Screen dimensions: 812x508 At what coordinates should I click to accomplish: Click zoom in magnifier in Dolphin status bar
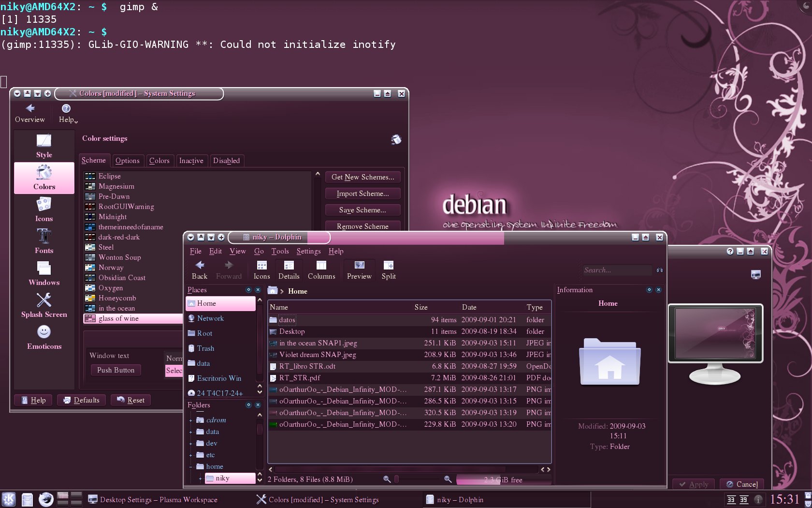pos(448,479)
